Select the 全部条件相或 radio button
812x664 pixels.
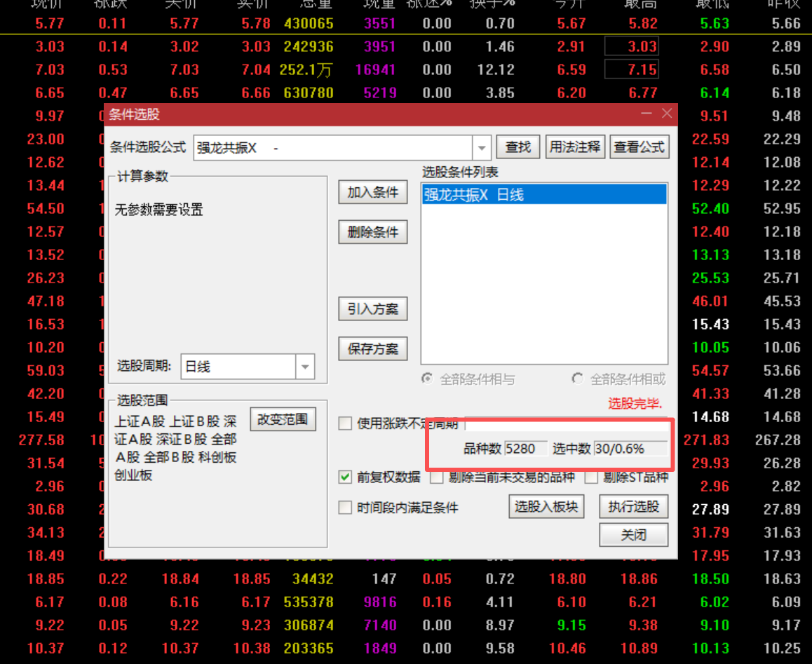tap(578, 379)
